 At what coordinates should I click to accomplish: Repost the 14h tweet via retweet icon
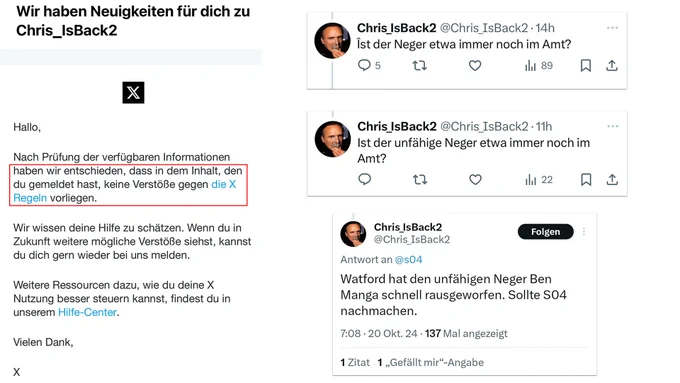[x=419, y=65]
